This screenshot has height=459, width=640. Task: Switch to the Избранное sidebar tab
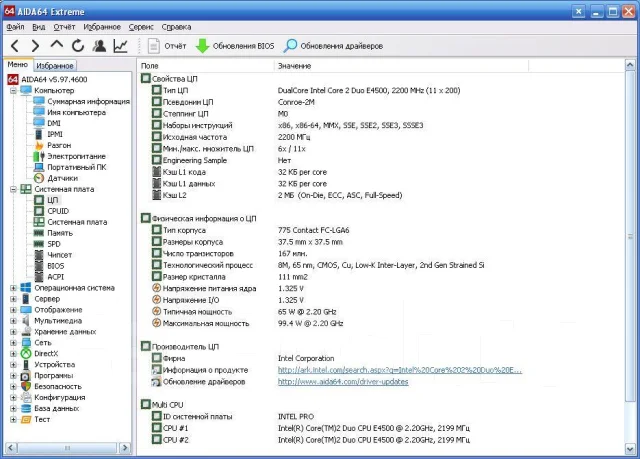(x=55, y=66)
